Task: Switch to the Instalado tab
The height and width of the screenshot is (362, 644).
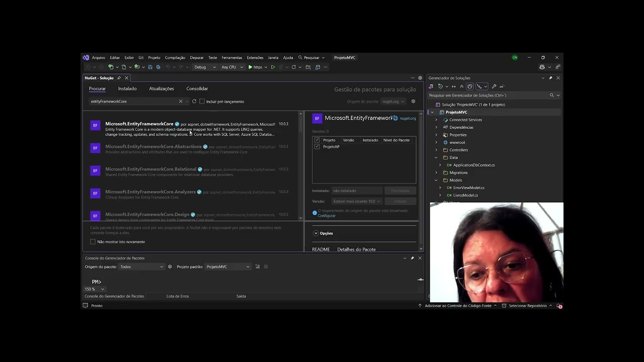Action: pos(127,88)
